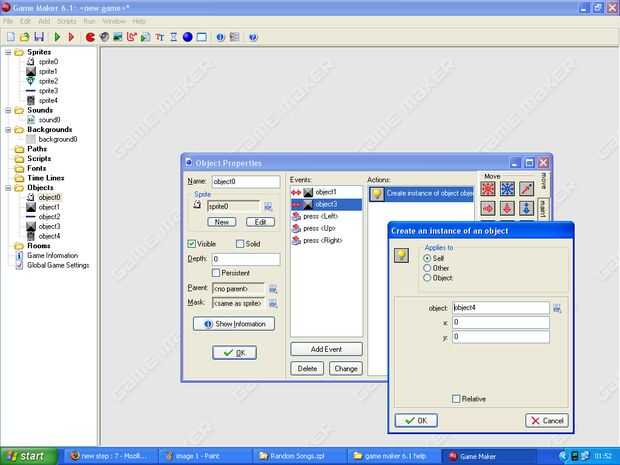
Task: Click the blue ball object toolbar icon
Action: pos(187,37)
